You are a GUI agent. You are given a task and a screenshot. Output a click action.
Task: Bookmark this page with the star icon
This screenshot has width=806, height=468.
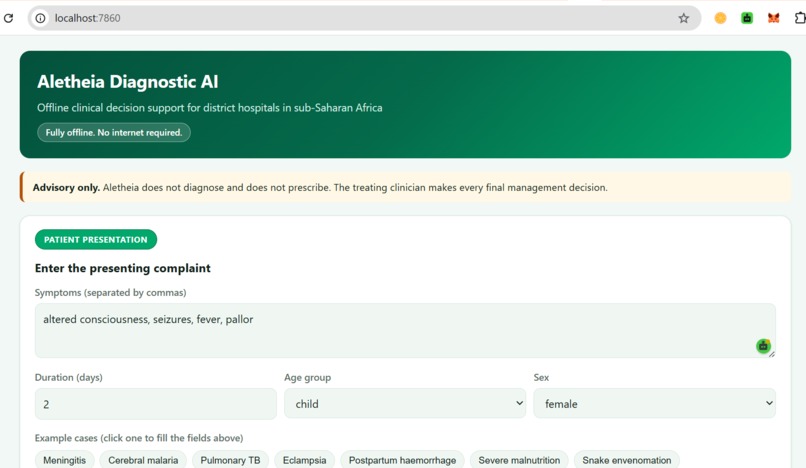[683, 19]
